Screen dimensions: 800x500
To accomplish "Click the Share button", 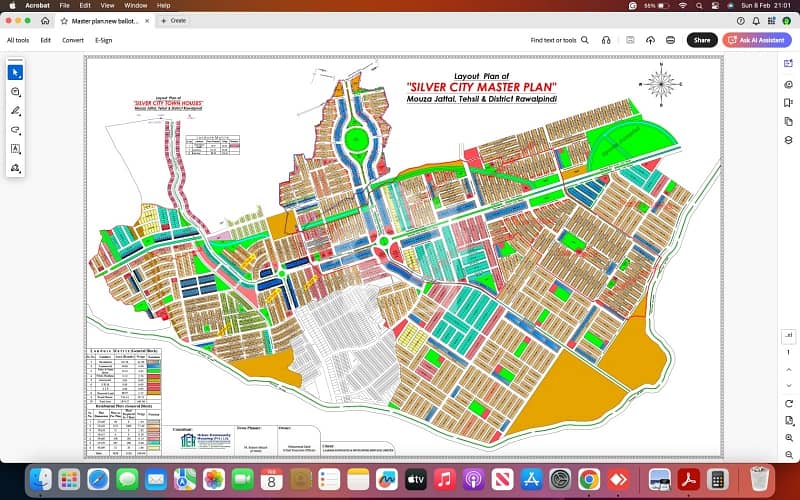I will click(702, 40).
